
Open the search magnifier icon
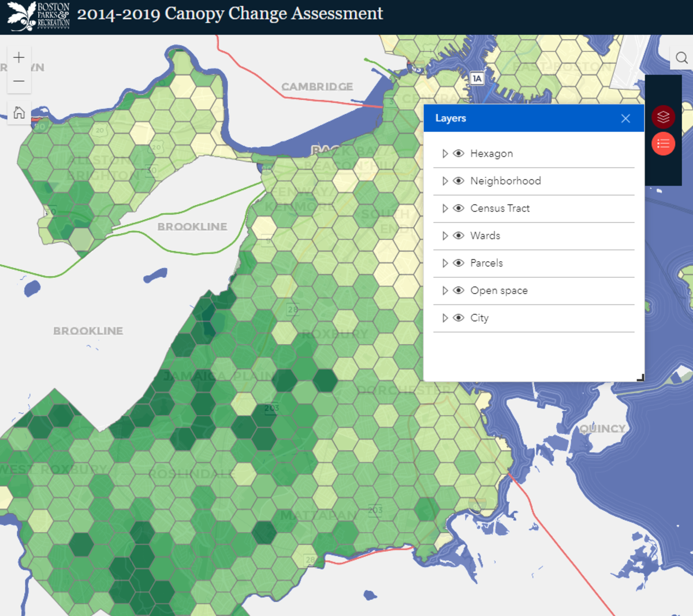(x=681, y=58)
